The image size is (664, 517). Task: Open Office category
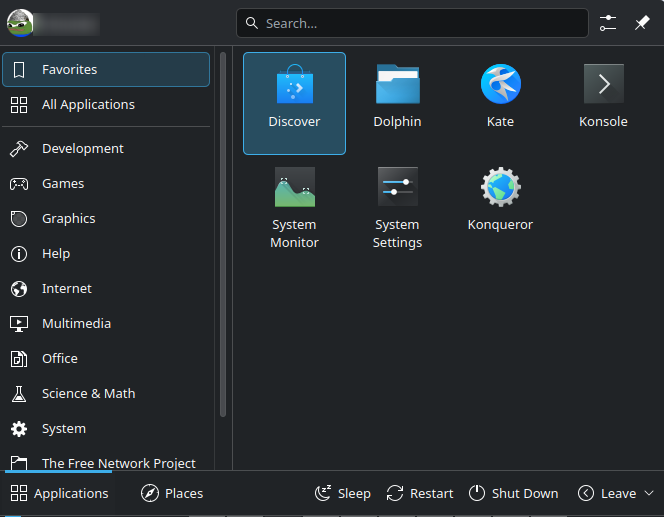coord(106,359)
